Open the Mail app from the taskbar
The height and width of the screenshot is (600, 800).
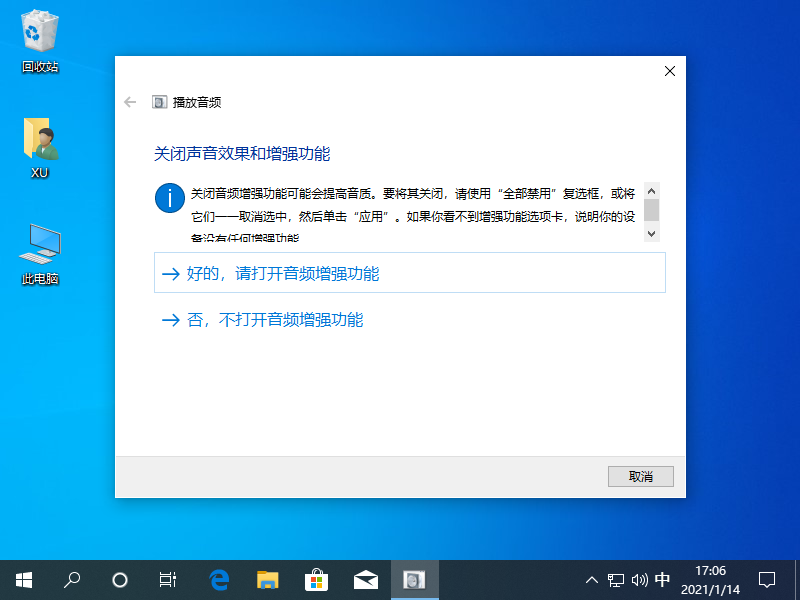point(366,580)
